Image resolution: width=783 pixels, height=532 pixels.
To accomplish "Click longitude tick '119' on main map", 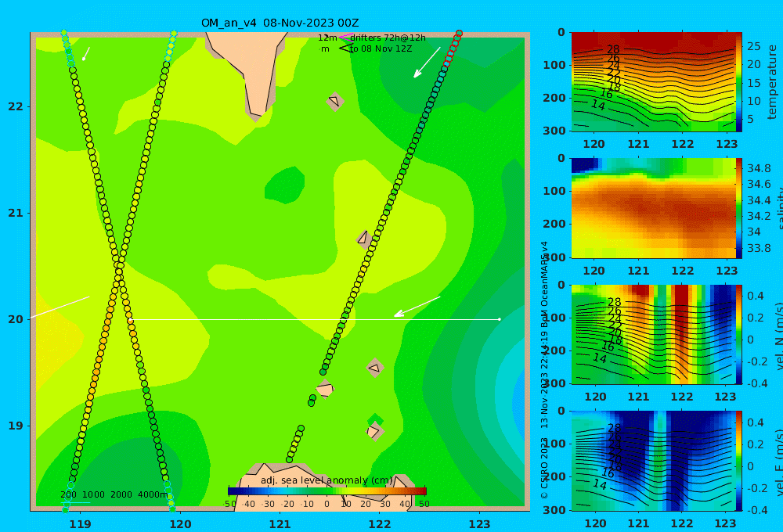I will (81, 524).
